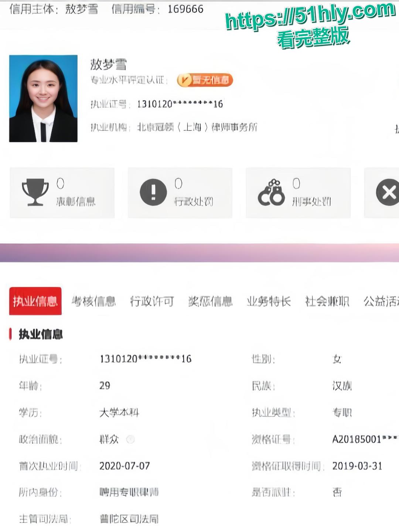Viewport: 399px width, 532px height.
Task: Open the 业务特长 tab
Action: 269,301
